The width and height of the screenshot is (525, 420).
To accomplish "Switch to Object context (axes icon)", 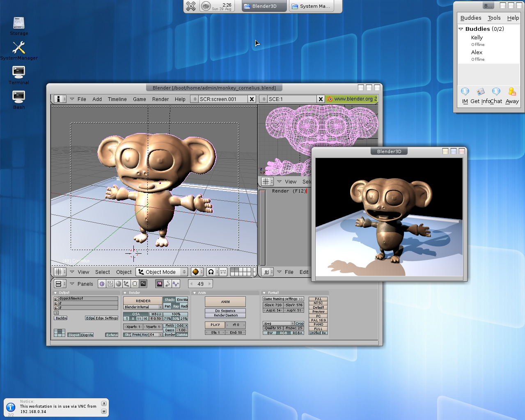I will click(126, 284).
